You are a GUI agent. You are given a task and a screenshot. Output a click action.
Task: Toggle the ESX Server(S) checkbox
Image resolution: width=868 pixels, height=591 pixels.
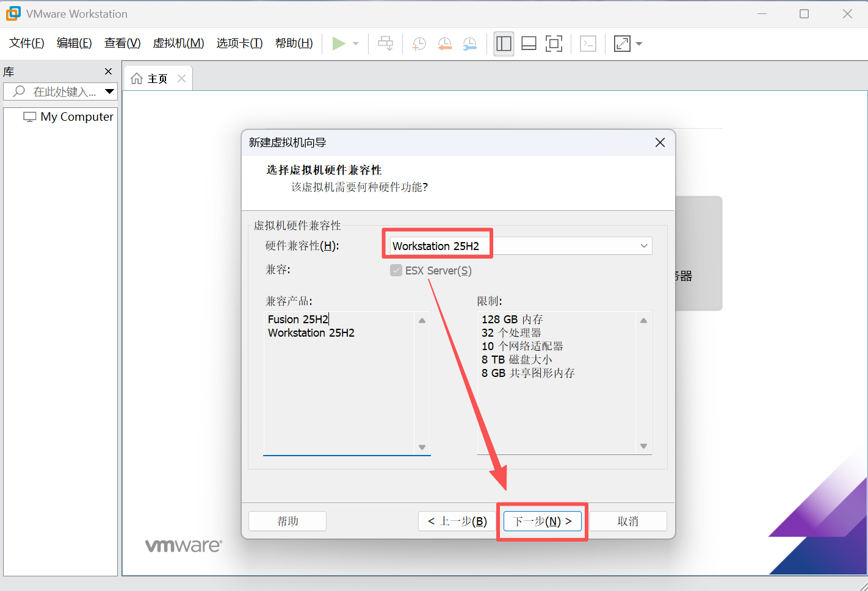[396, 270]
